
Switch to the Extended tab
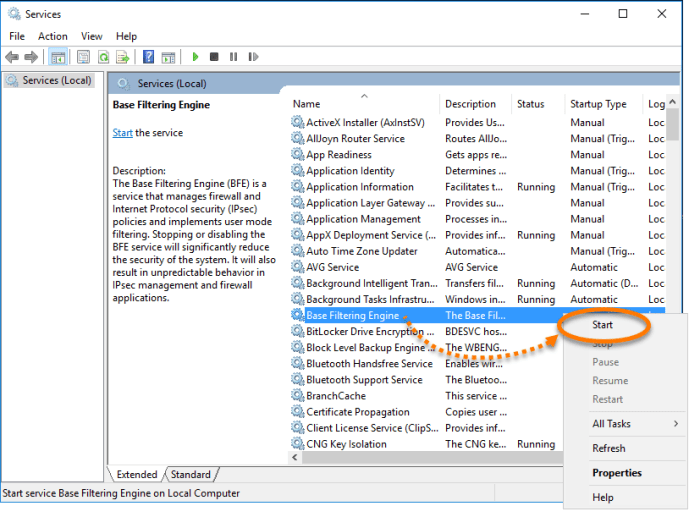click(x=137, y=474)
